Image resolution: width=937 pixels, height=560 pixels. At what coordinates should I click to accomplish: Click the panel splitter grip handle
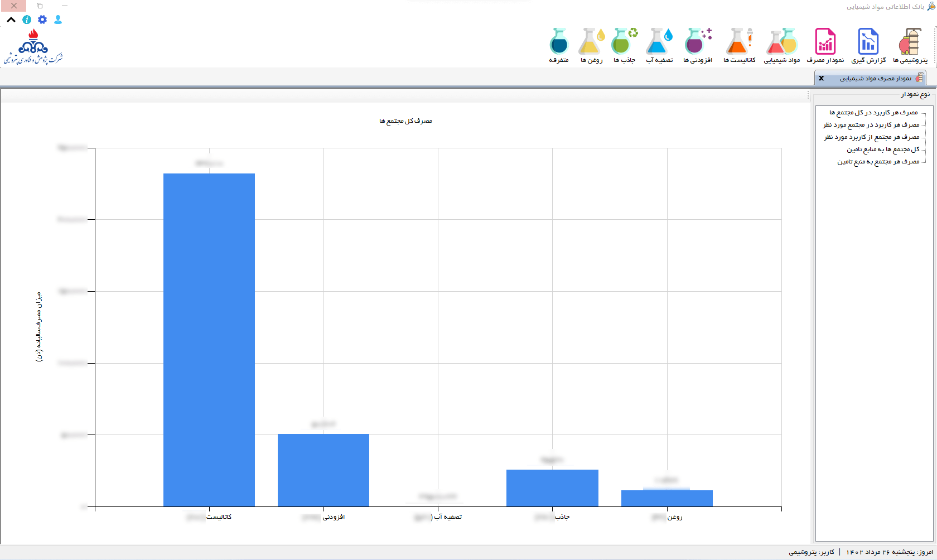click(808, 96)
